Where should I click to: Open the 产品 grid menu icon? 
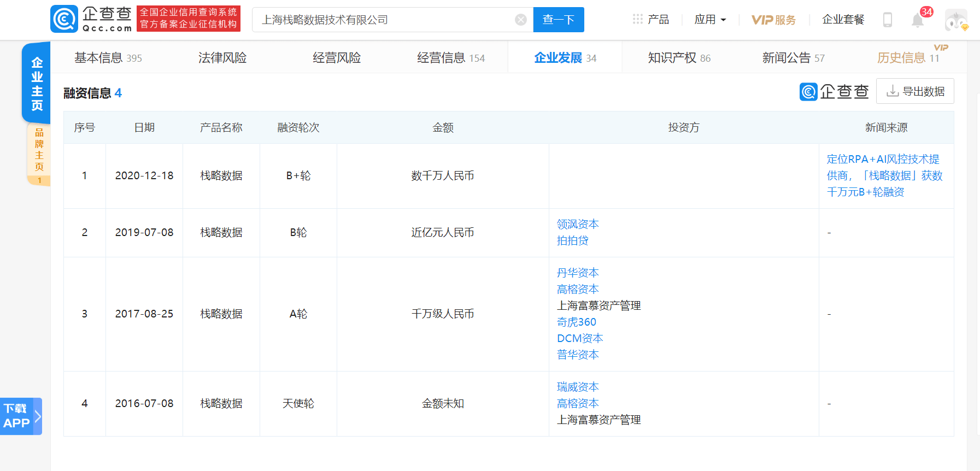(x=638, y=19)
